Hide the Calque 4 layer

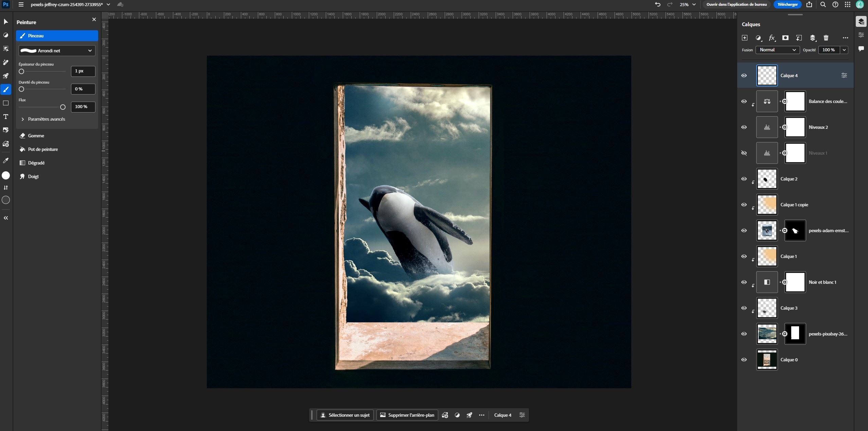pyautogui.click(x=744, y=75)
